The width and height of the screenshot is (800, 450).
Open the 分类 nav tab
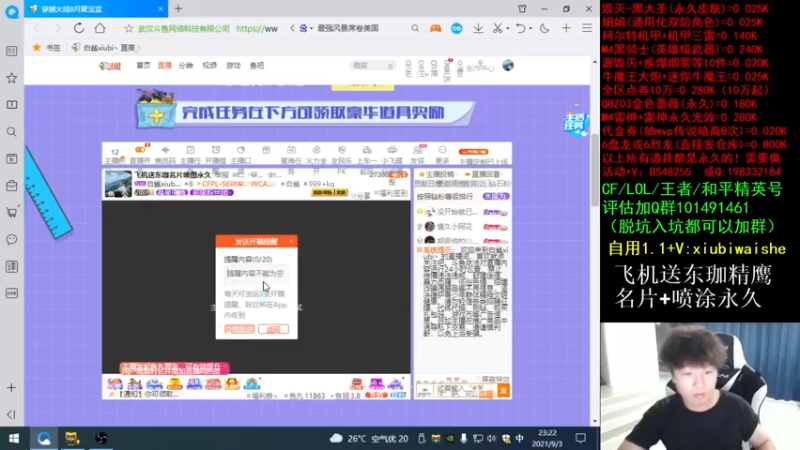(186, 65)
